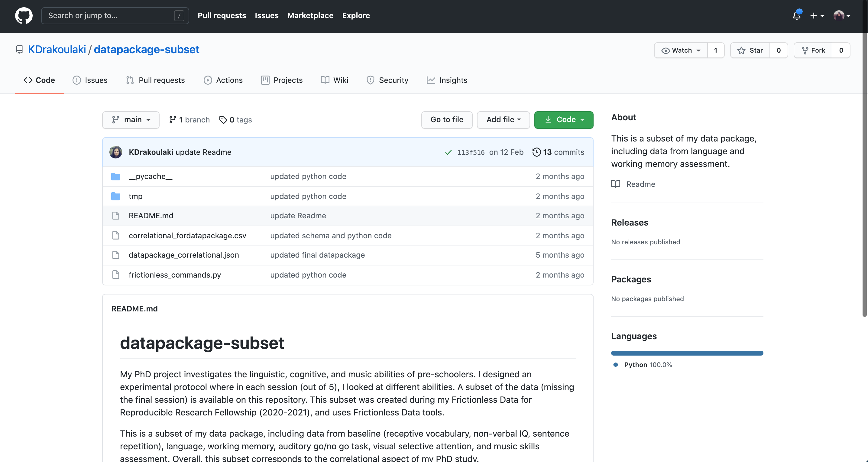Click the tmp folder icon
This screenshot has height=462, width=868.
115,196
